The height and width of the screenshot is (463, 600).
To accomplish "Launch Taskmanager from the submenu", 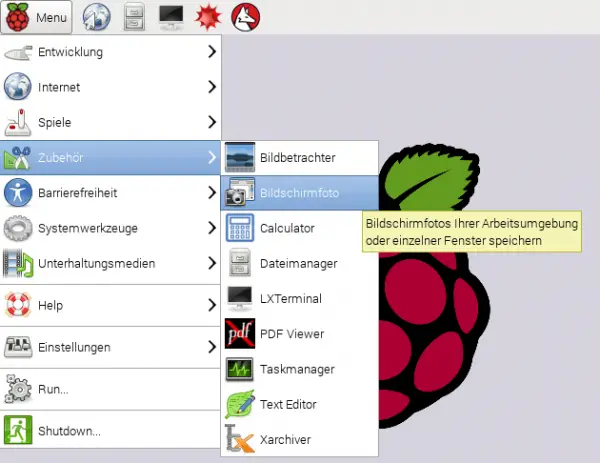I will coord(300,368).
